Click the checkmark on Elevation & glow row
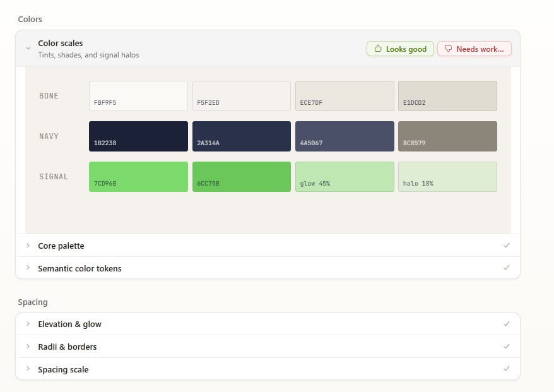This screenshot has width=554, height=392. pos(506,324)
